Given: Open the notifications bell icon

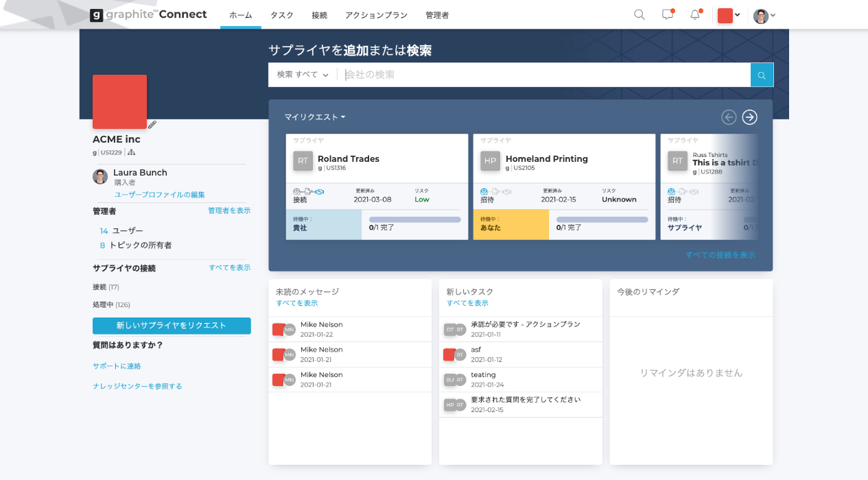Looking at the screenshot, I should coord(695,14).
